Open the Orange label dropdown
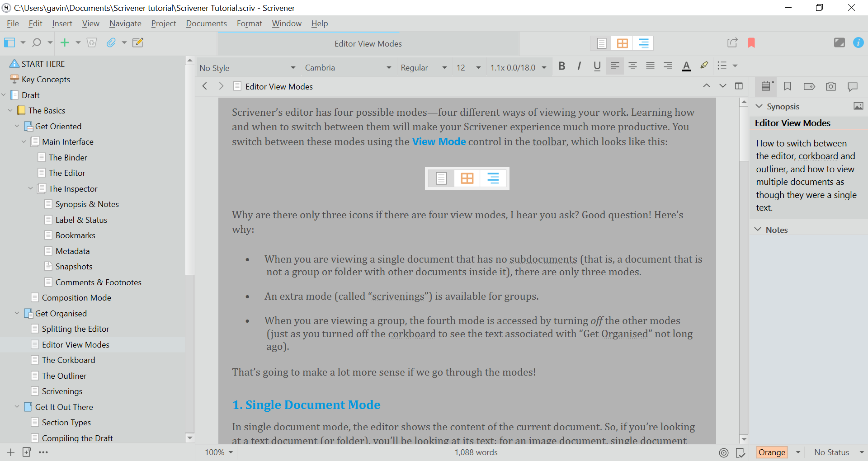 pyautogui.click(x=779, y=452)
